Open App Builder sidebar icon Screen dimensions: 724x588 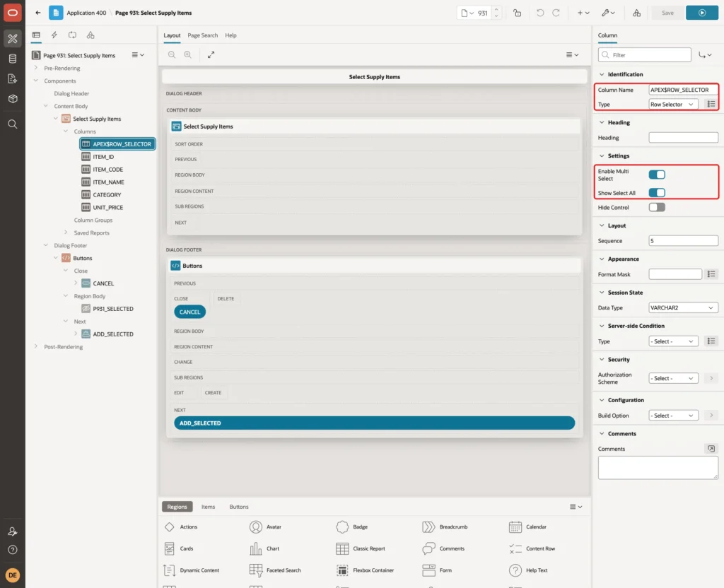click(13, 39)
